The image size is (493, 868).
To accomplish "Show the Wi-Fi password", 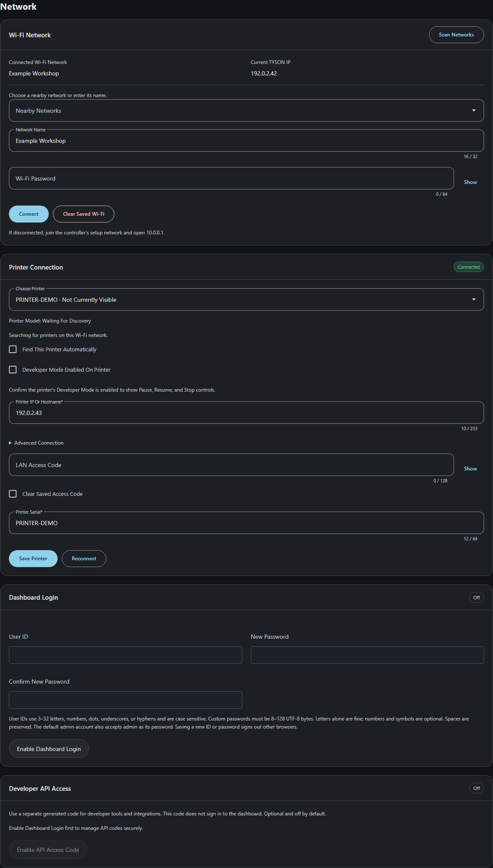I will pyautogui.click(x=470, y=182).
